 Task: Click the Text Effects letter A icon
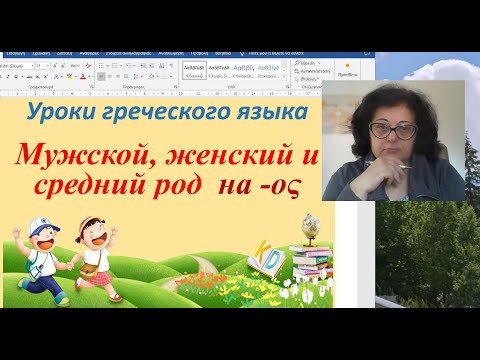tap(56, 77)
